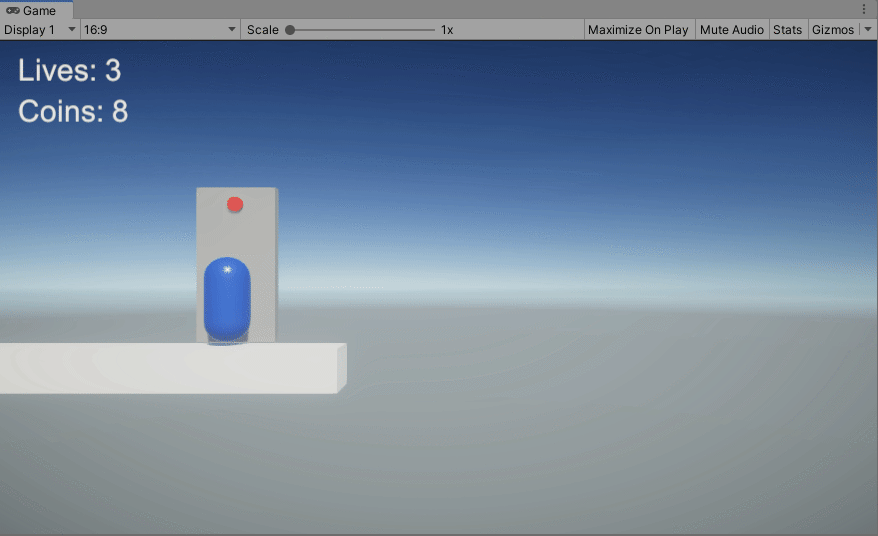The height and width of the screenshot is (536, 878).
Task: Click the white floor platform
Action: pyautogui.click(x=172, y=368)
